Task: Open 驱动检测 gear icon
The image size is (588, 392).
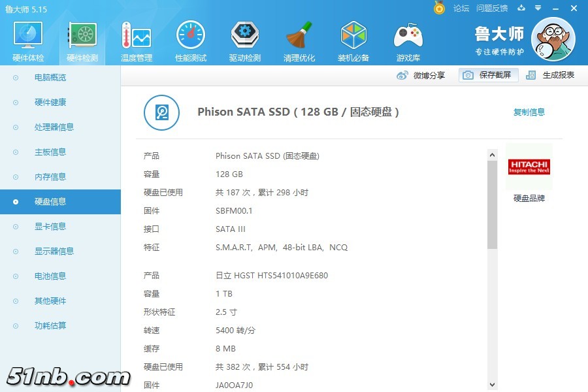Action: [245, 41]
